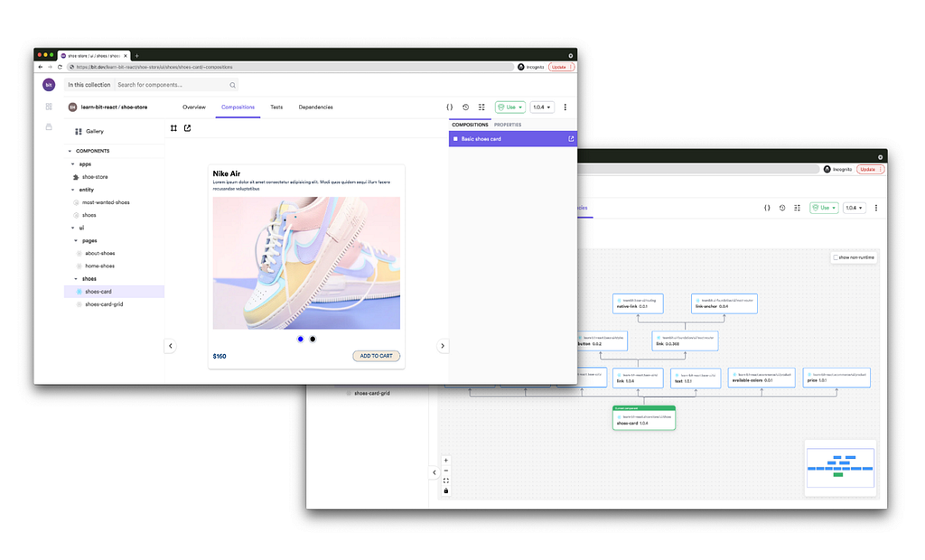Screen dimensions: 925x560
Task: Click the grid view icon in front window
Action: click(481, 107)
